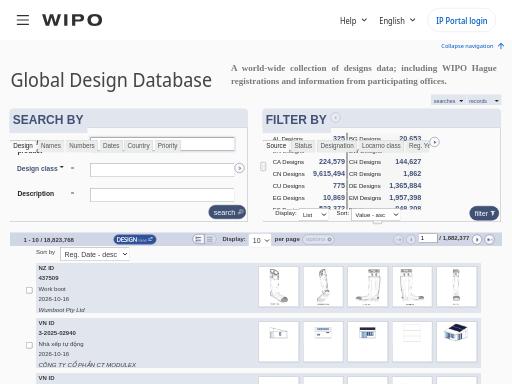The image size is (512, 384).
Task: Switch to the Dates search tab
Action: [x=111, y=146]
